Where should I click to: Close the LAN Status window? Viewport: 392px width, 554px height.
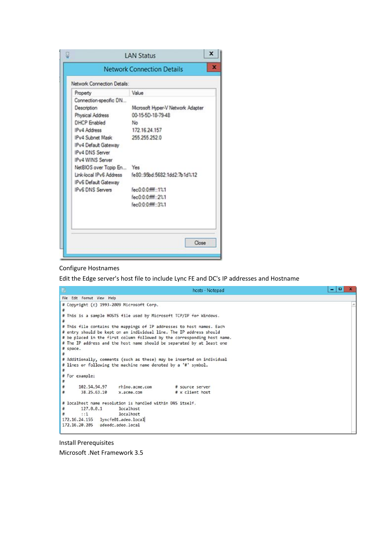[x=211, y=54]
